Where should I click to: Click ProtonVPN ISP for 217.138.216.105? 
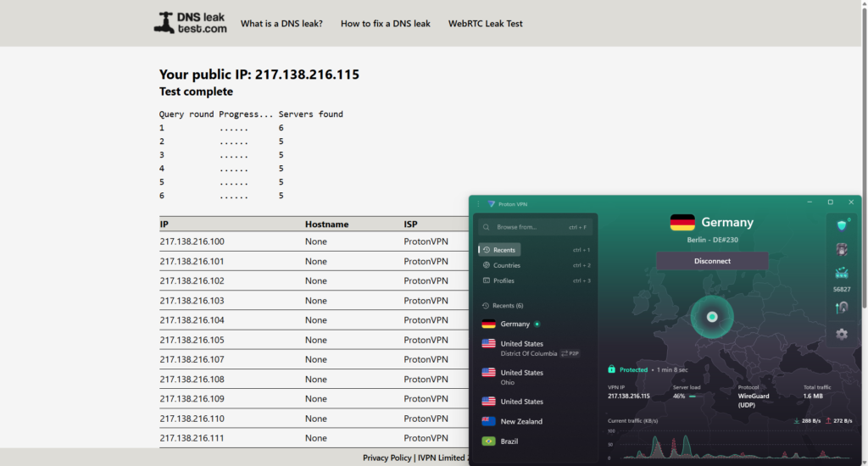(426, 340)
